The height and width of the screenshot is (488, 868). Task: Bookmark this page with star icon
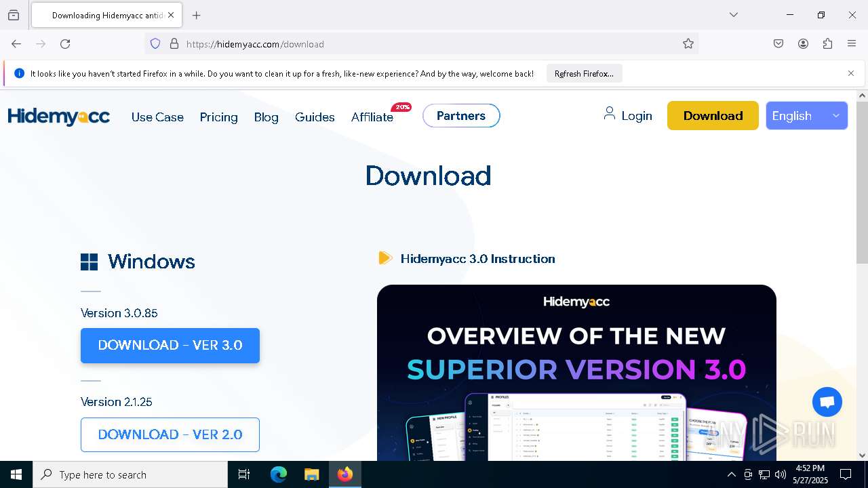click(x=688, y=44)
